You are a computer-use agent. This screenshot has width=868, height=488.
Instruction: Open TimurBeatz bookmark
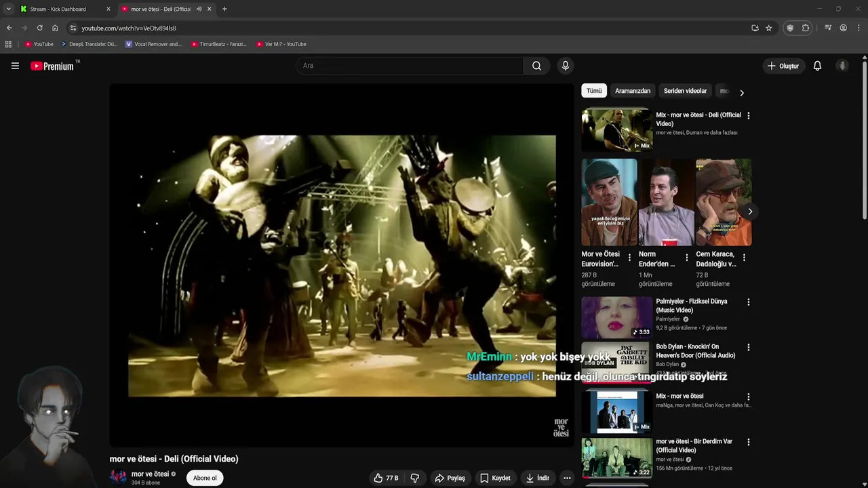pos(218,44)
